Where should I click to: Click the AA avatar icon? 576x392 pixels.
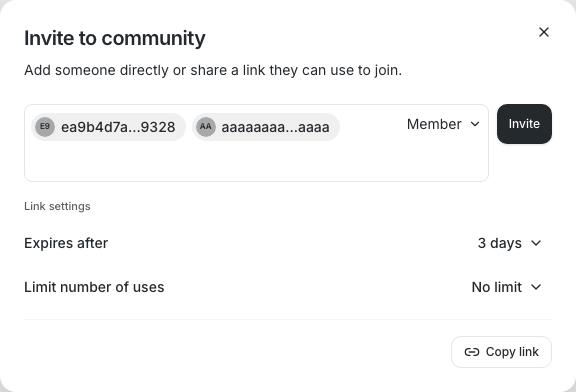[x=206, y=127]
